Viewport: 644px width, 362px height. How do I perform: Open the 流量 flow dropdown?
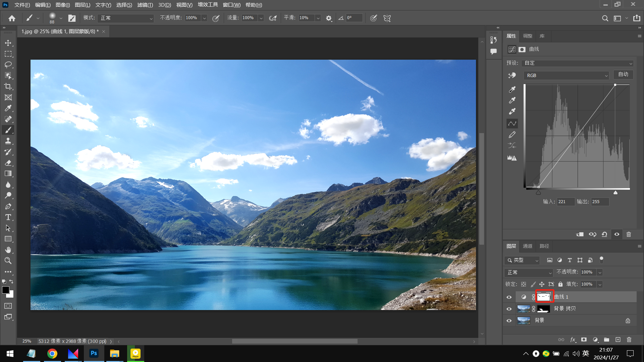point(261,18)
